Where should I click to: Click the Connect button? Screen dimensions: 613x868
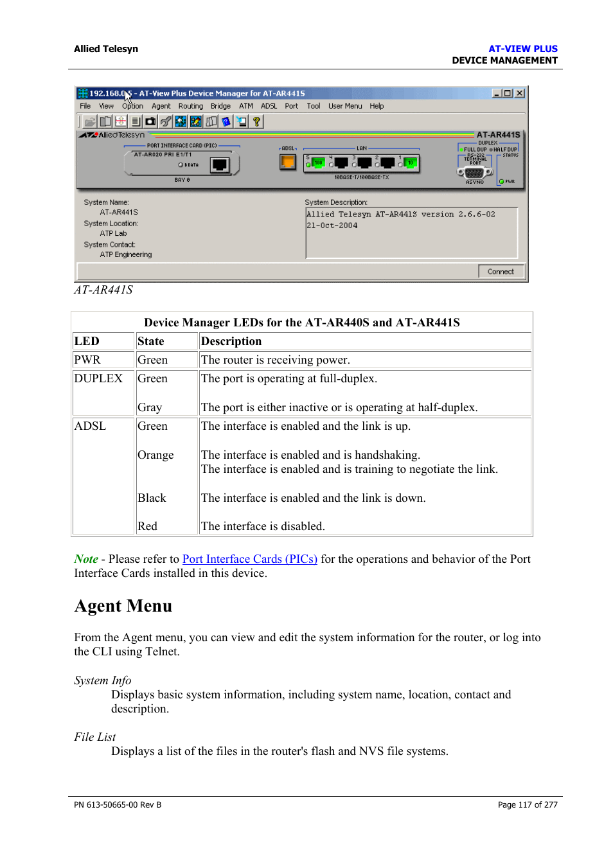point(501,271)
